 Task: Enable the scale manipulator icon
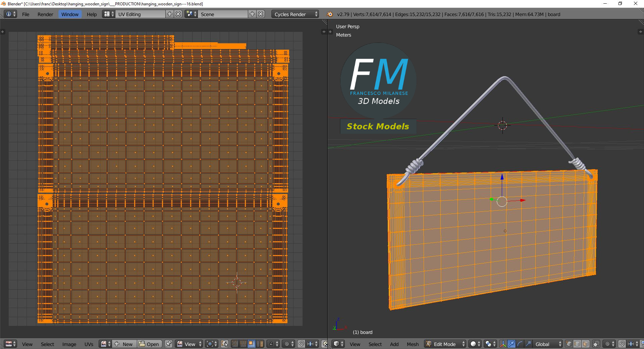coord(528,344)
